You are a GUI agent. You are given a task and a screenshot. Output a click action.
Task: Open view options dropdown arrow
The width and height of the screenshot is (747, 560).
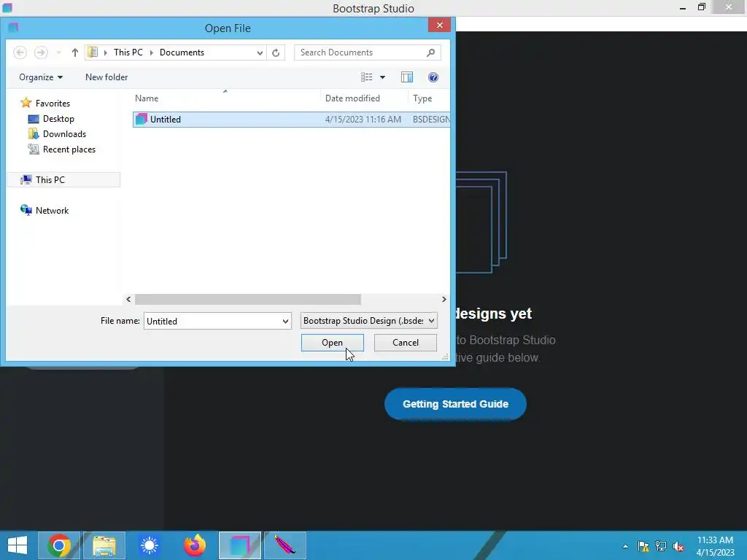click(382, 77)
